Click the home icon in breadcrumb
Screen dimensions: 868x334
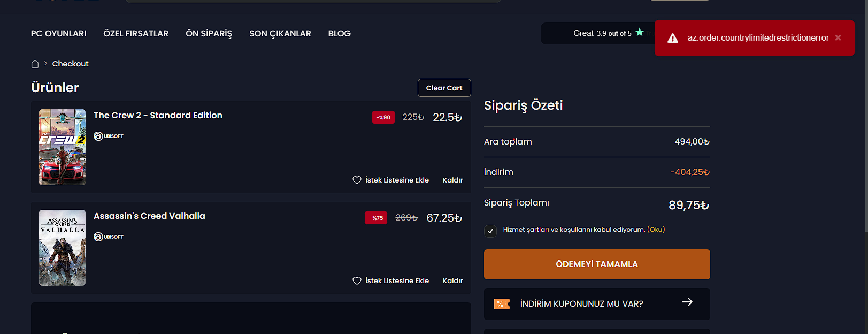[x=35, y=64]
